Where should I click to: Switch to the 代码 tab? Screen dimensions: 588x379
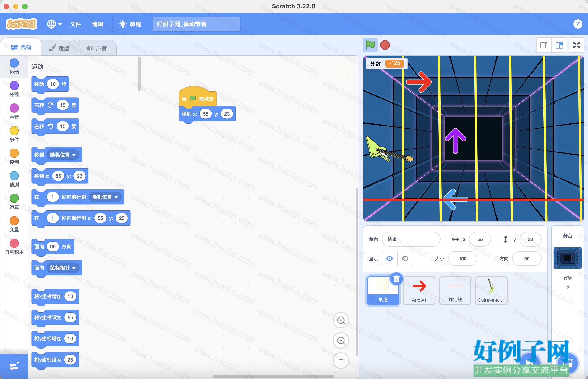point(21,47)
